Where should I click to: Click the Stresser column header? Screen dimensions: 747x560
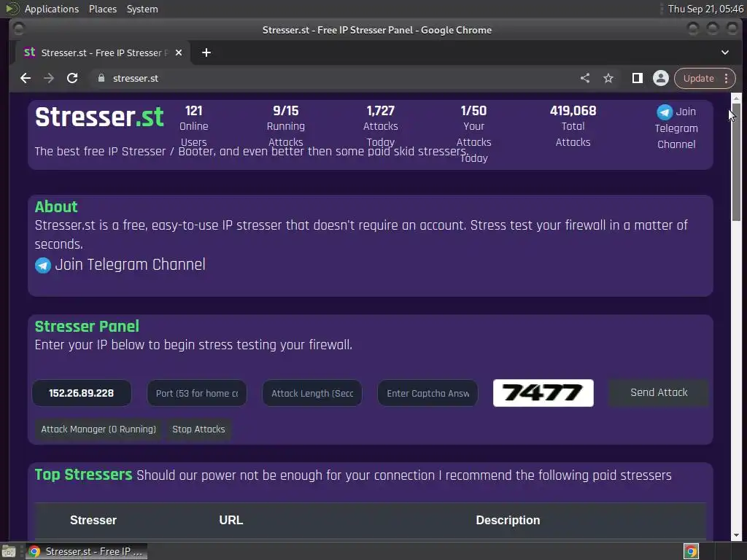93,520
